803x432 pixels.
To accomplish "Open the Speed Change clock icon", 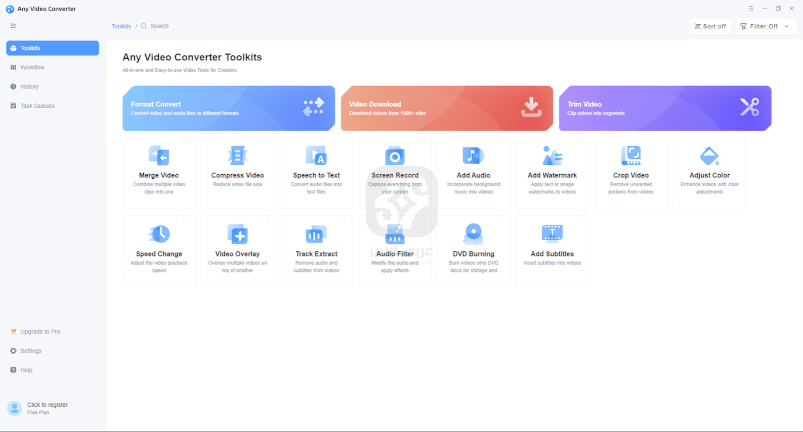I will 159,234.
